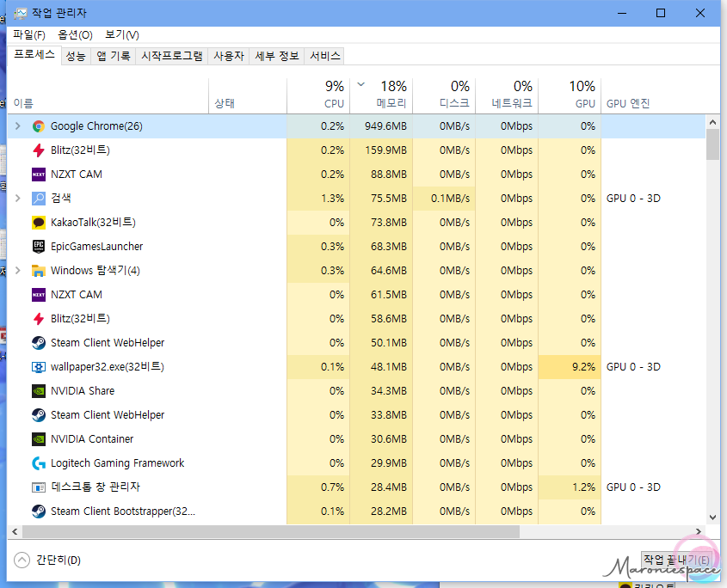Sort by the 이름 column header

click(108, 95)
